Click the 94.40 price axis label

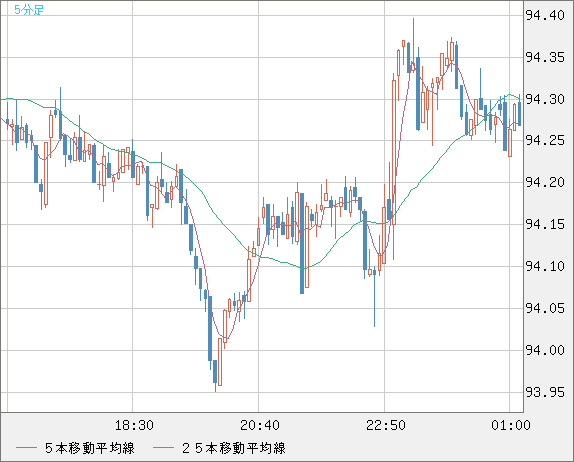coord(545,15)
